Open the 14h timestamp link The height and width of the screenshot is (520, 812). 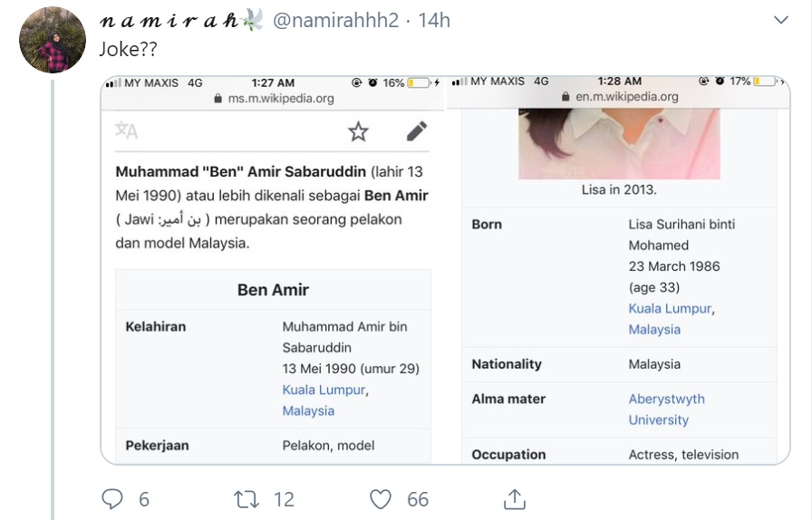pyautogui.click(x=434, y=21)
